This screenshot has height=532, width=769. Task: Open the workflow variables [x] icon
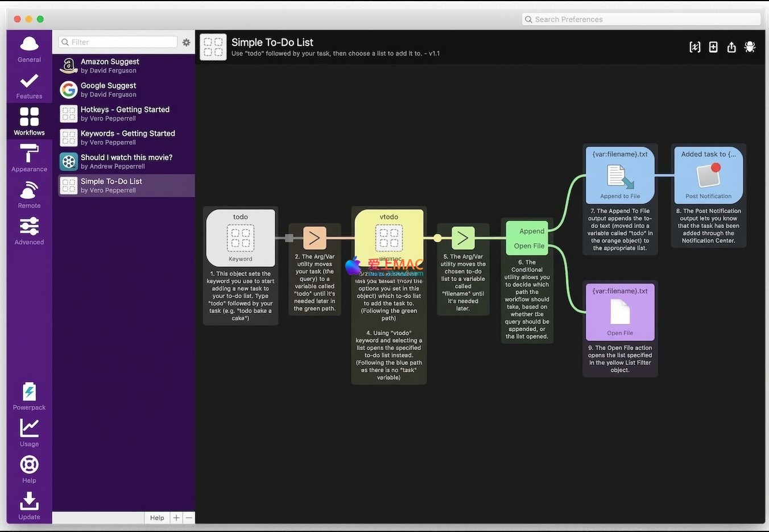pyautogui.click(x=694, y=47)
